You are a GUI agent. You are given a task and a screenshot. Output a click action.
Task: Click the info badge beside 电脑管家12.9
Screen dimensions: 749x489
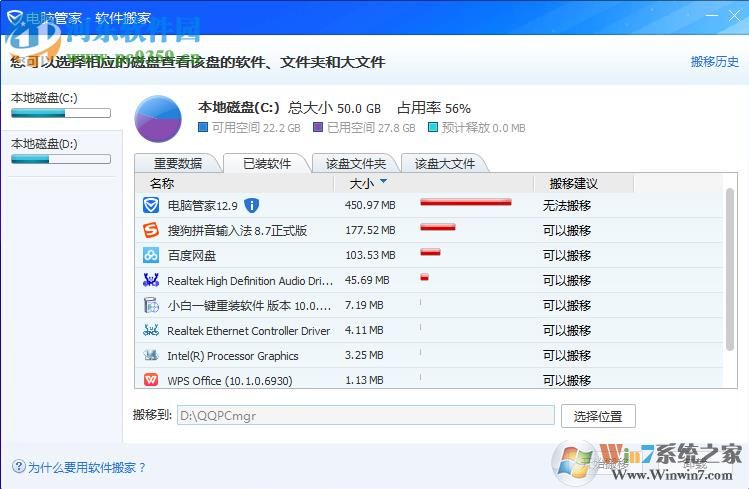coord(252,205)
